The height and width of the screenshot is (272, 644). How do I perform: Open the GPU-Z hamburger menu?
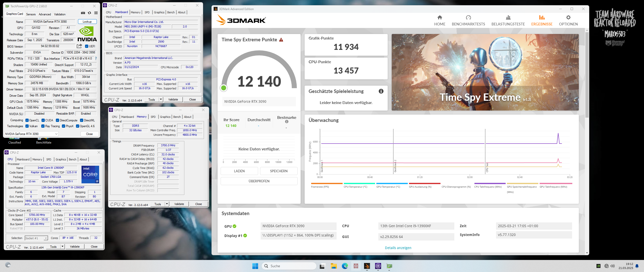coord(96,13)
